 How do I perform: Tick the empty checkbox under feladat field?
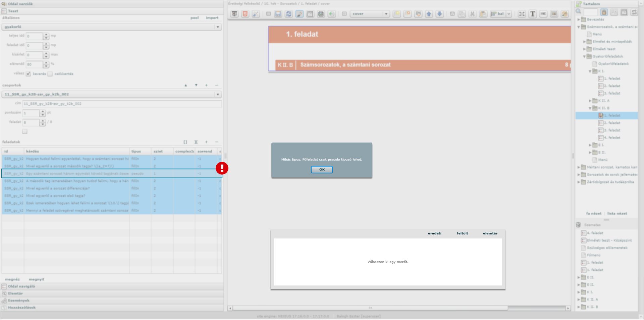pos(25,131)
